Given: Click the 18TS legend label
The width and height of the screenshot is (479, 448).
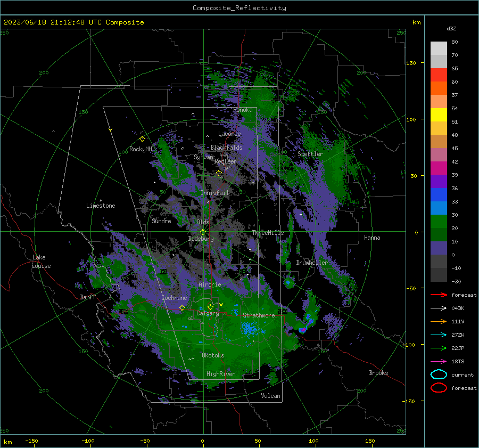Looking at the screenshot, I should point(458,362).
